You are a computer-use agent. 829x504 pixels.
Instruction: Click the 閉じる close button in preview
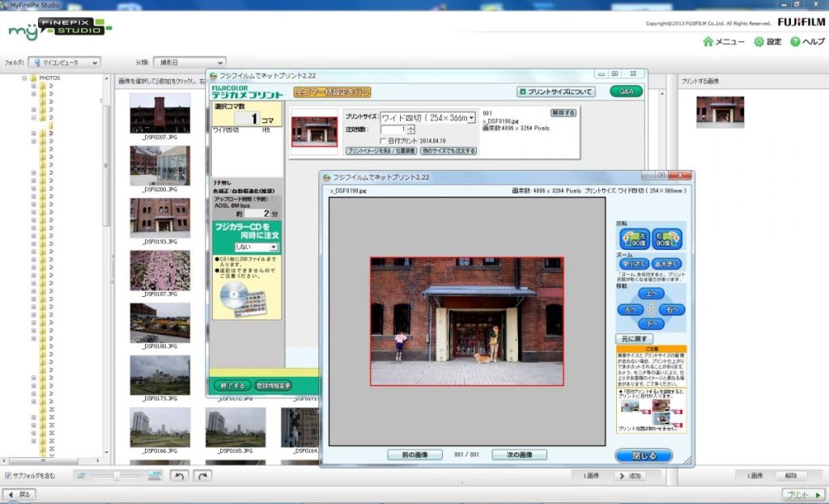644,455
